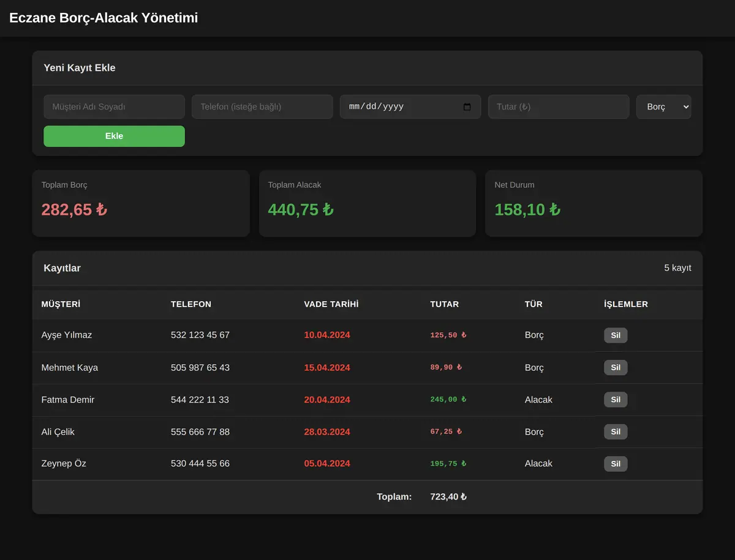This screenshot has height=560, width=735.
Task: Click phone number 532 123 45 67
Action: [200, 335]
